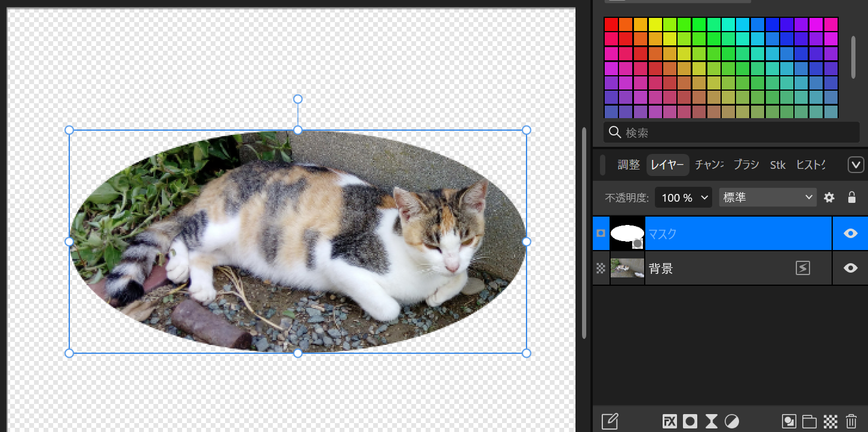Open the Stk tab
The width and height of the screenshot is (868, 432).
(x=778, y=165)
